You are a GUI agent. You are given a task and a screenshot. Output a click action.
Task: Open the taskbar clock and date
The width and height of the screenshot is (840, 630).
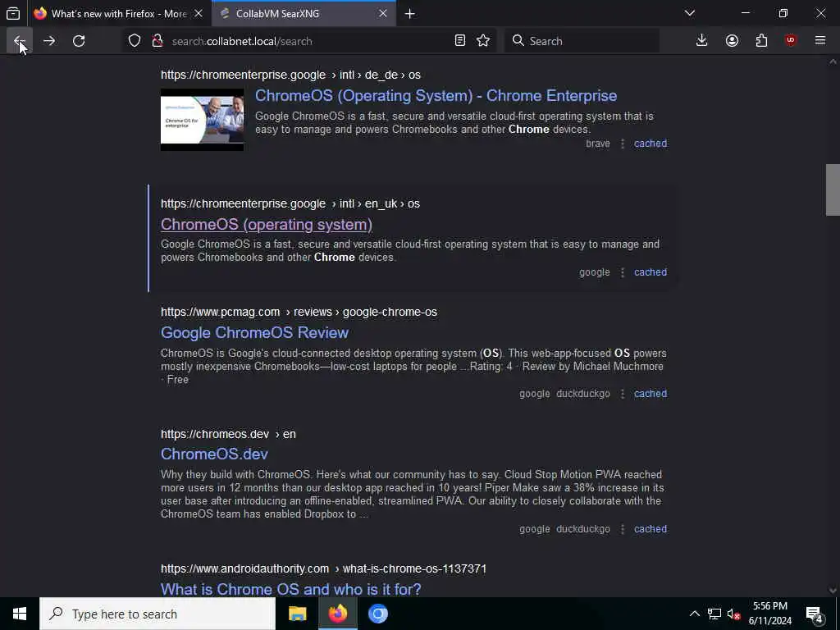(x=769, y=614)
